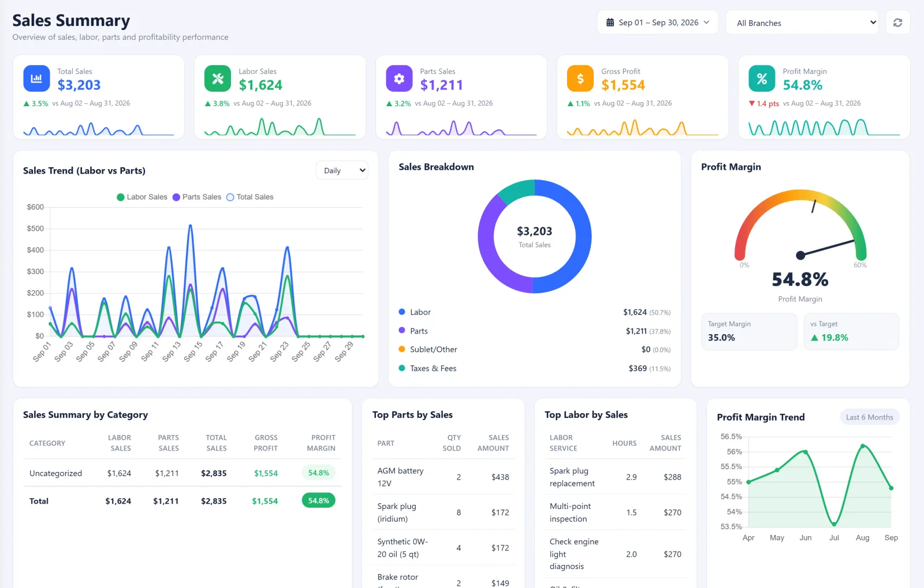This screenshot has width=924, height=588.
Task: Click Spark plug replacement labor row
Action: (616, 477)
